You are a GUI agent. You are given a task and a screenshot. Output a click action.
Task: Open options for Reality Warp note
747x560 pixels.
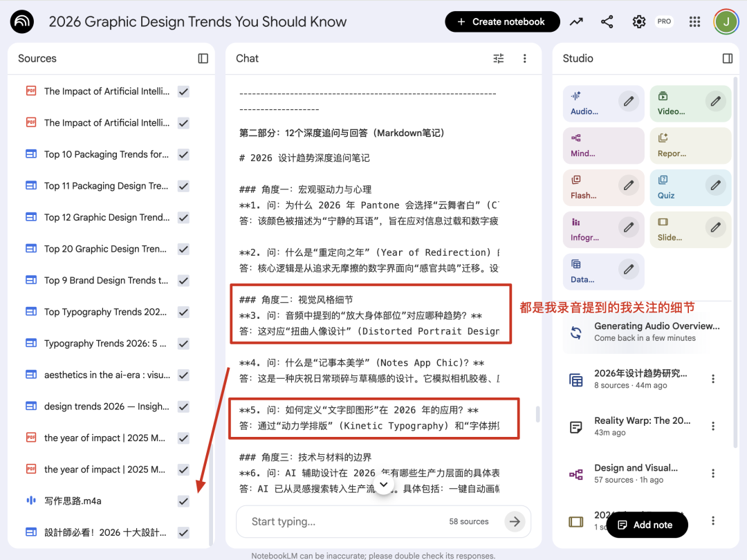[x=713, y=427]
